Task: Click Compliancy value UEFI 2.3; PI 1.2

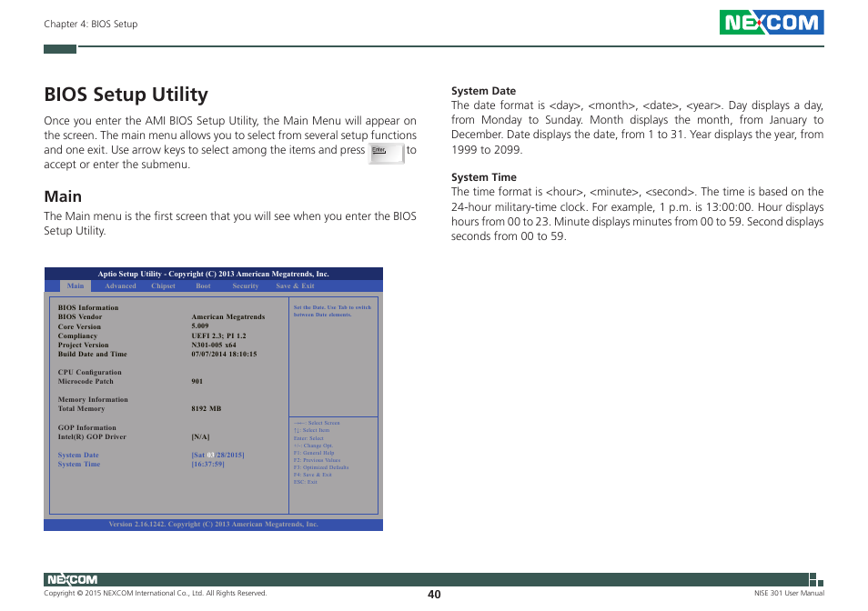Action: pyautogui.click(x=218, y=336)
